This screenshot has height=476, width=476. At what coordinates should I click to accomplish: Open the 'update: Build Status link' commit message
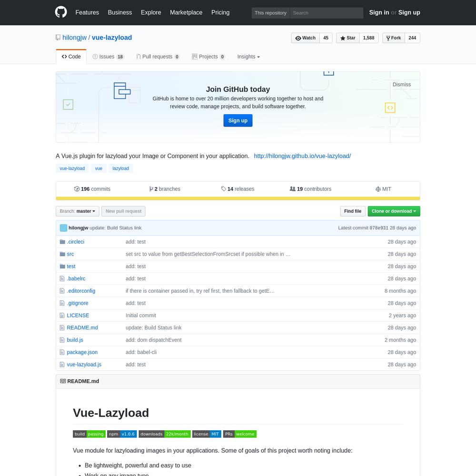click(x=116, y=228)
